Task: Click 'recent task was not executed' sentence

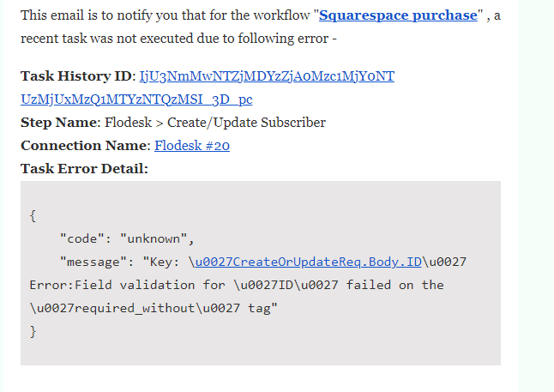Action: [x=178, y=39]
